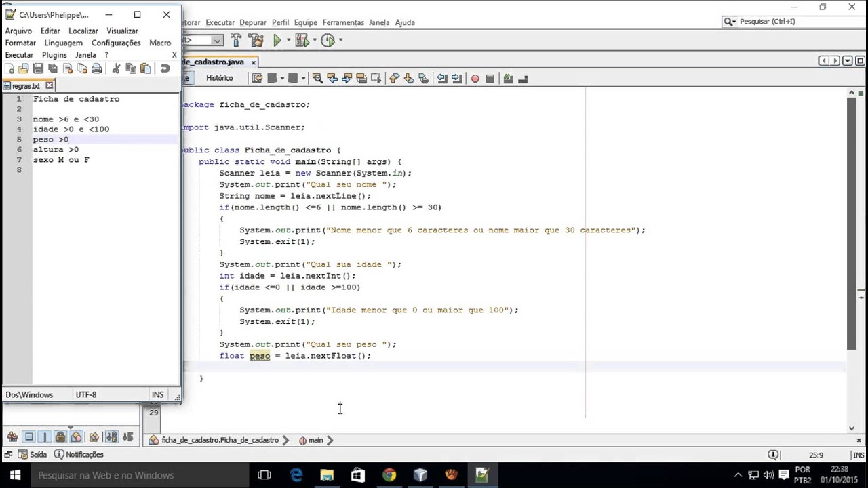Click Shift Line Right editor icon
This screenshot has width=868, height=488.
click(457, 79)
